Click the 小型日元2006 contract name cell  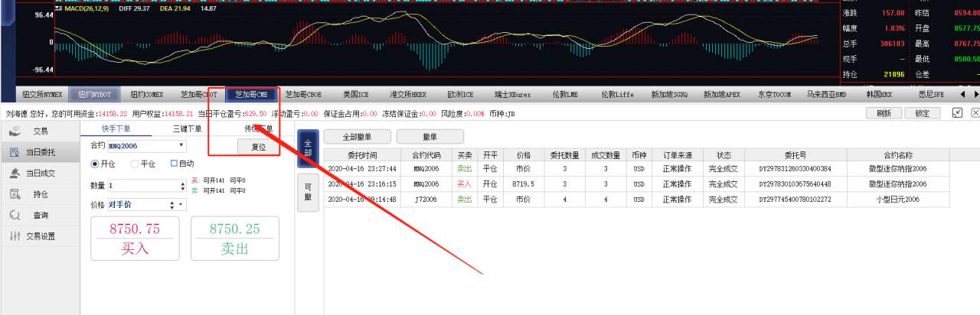[897, 199]
